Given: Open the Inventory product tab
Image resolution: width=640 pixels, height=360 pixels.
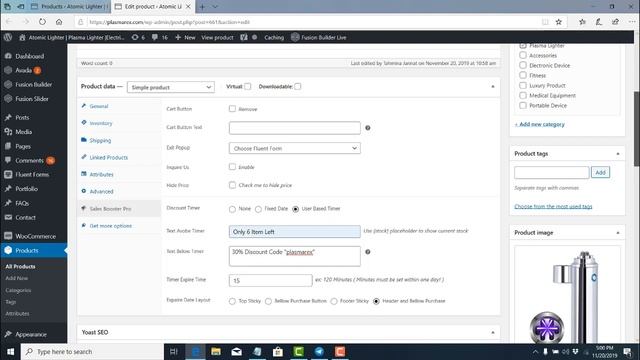Looking at the screenshot, I should (x=100, y=123).
